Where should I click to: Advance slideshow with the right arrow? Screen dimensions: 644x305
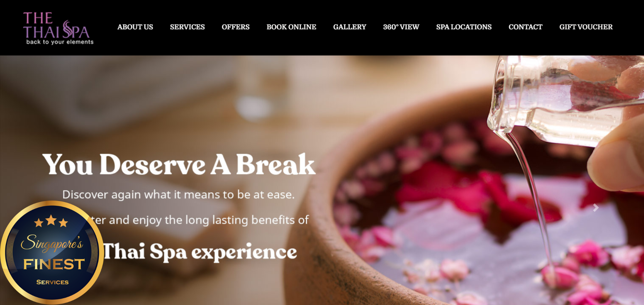point(596,208)
